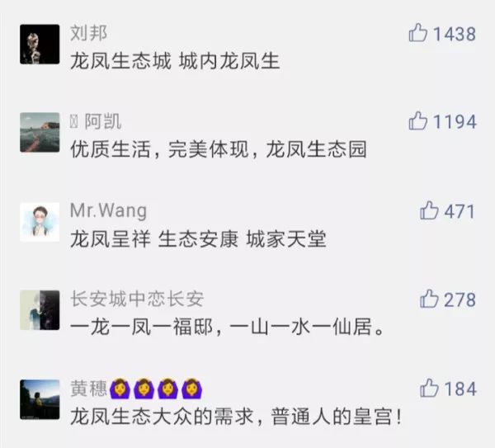Open Mr.Wang's cartoon avatar
495x448 pixels.
40,222
